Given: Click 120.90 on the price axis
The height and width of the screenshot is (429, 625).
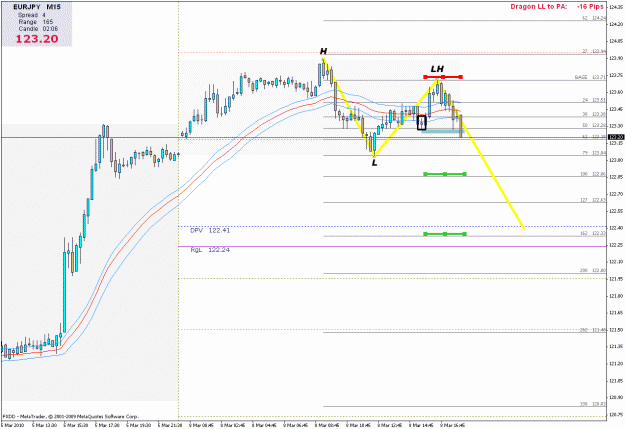Looking at the screenshot, I should coord(616,397).
